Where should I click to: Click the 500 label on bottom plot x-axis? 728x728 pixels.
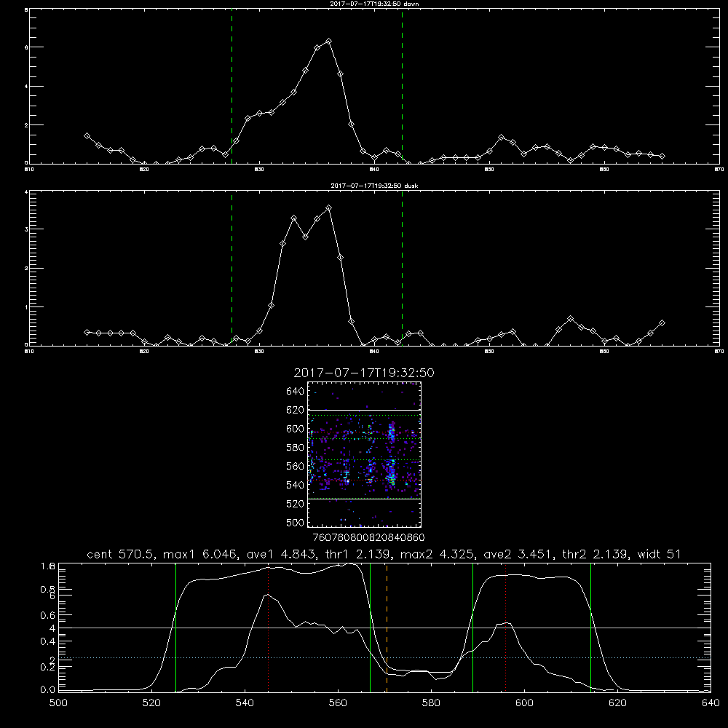point(58,703)
